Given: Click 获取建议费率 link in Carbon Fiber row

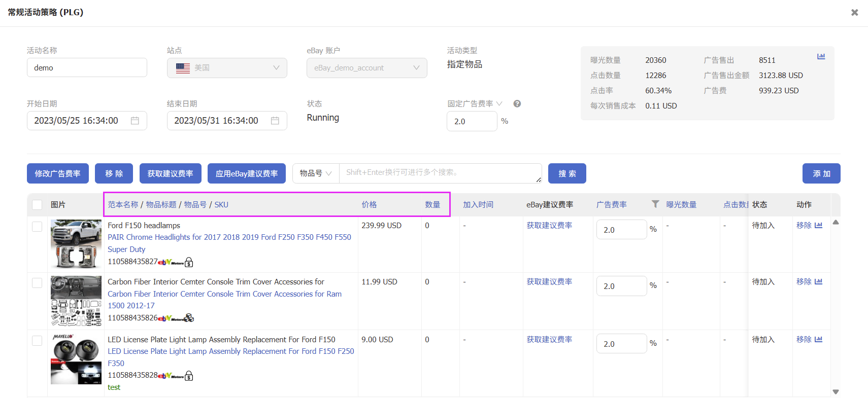Looking at the screenshot, I should click(549, 281).
